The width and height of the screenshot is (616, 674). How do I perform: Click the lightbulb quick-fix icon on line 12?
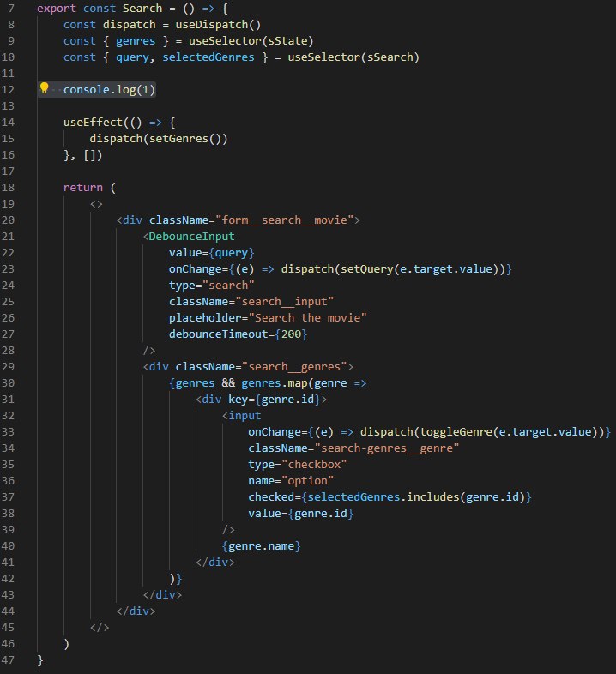coord(44,88)
